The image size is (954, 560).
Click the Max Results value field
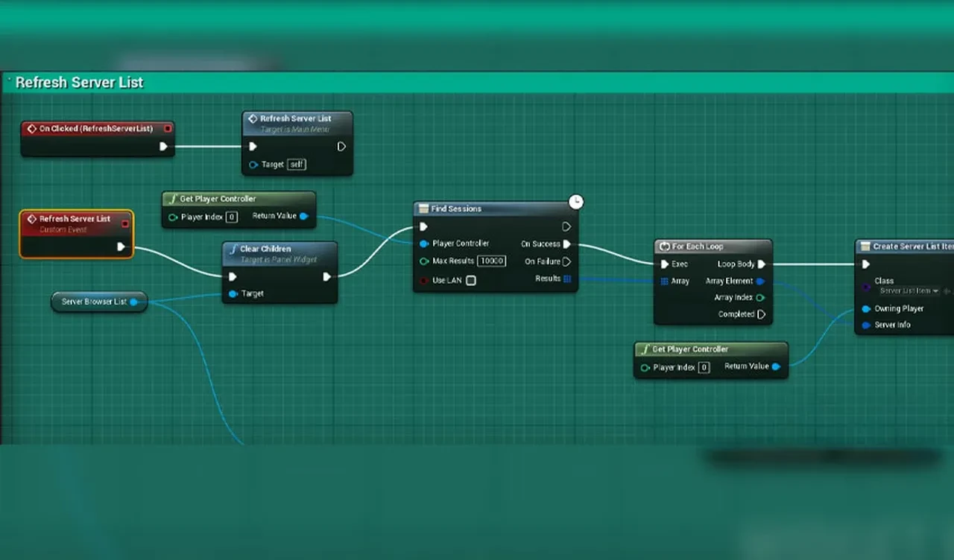coord(492,261)
